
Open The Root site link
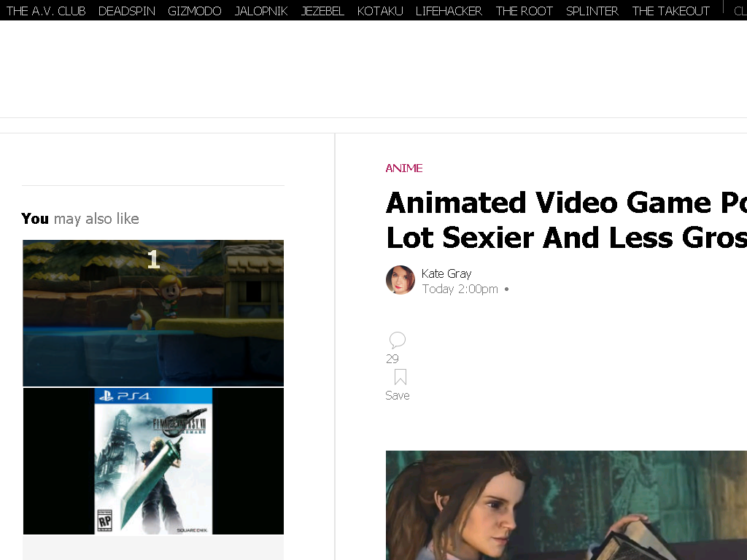(x=524, y=10)
